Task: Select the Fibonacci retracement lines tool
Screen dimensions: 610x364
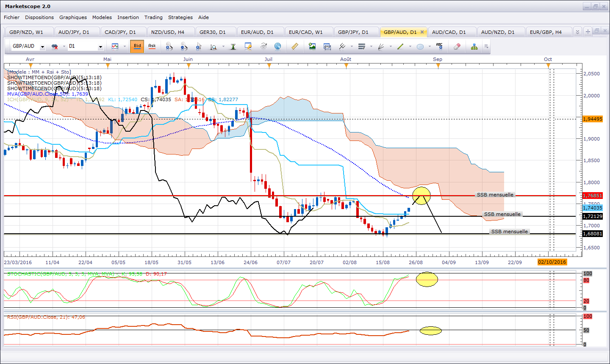Action: point(362,46)
